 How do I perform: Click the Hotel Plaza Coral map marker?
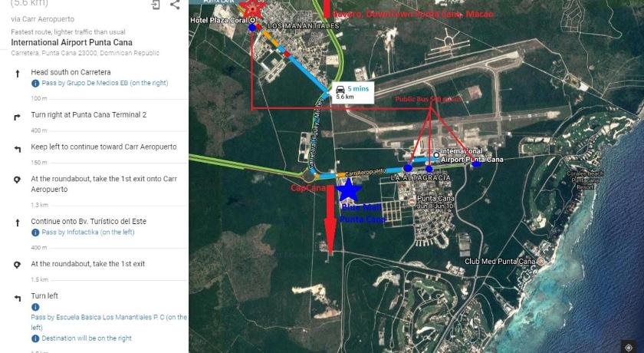coord(253,20)
